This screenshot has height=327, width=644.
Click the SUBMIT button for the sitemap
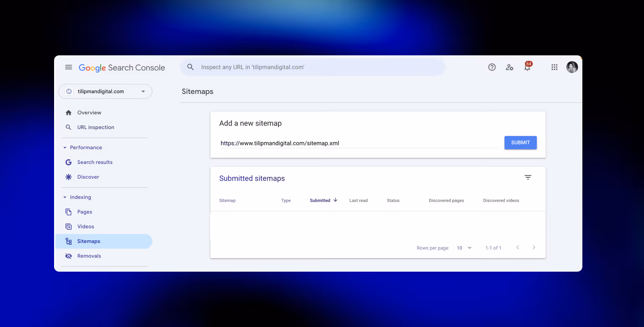[520, 143]
